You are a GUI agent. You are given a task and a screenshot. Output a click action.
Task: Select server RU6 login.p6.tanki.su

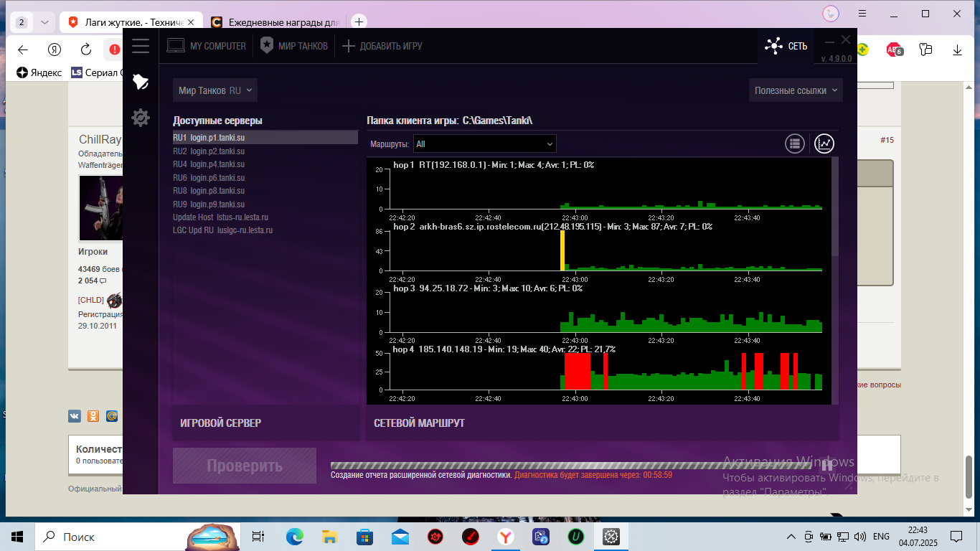pyautogui.click(x=265, y=177)
